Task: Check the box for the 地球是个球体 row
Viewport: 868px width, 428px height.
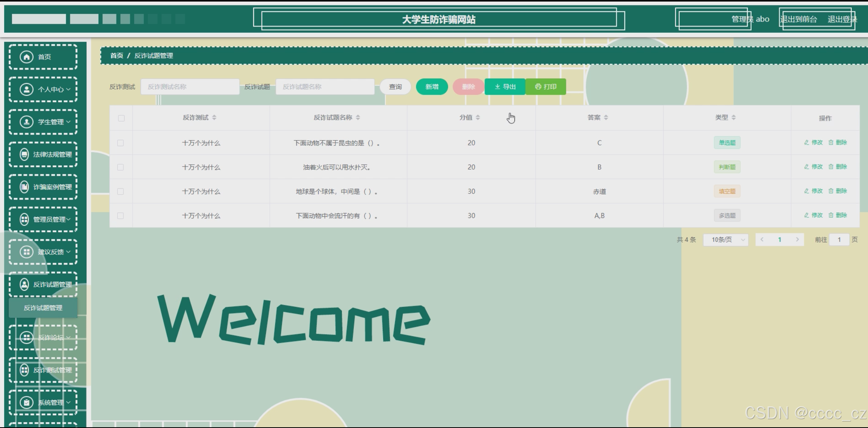Action: tap(121, 192)
